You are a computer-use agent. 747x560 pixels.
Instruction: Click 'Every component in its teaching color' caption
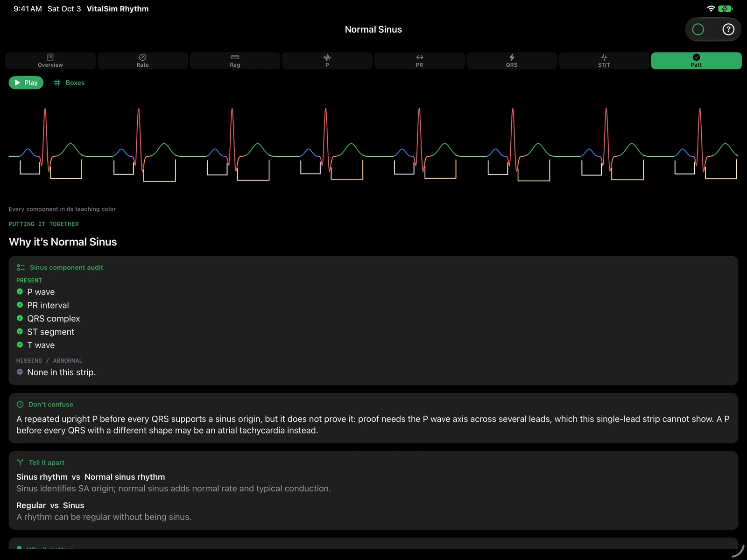[62, 209]
